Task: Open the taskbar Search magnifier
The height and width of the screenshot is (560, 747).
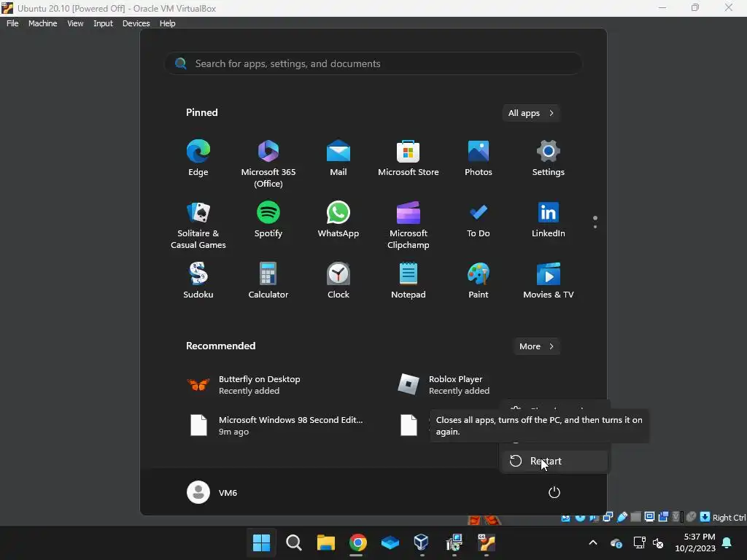Action: tap(293, 542)
